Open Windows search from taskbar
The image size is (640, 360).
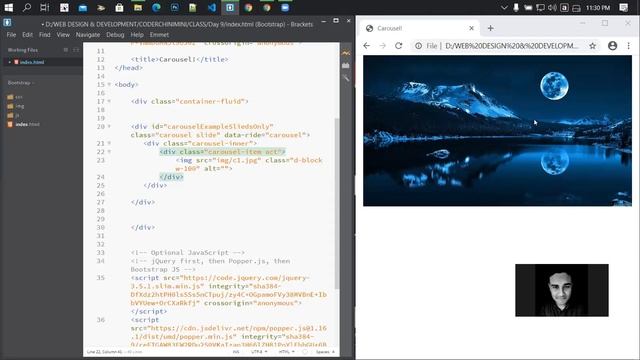27,7
